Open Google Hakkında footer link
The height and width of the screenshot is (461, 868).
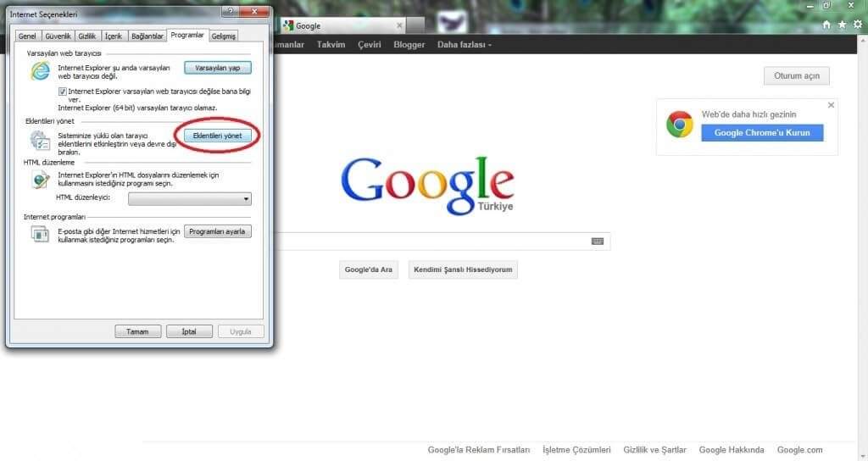click(732, 450)
